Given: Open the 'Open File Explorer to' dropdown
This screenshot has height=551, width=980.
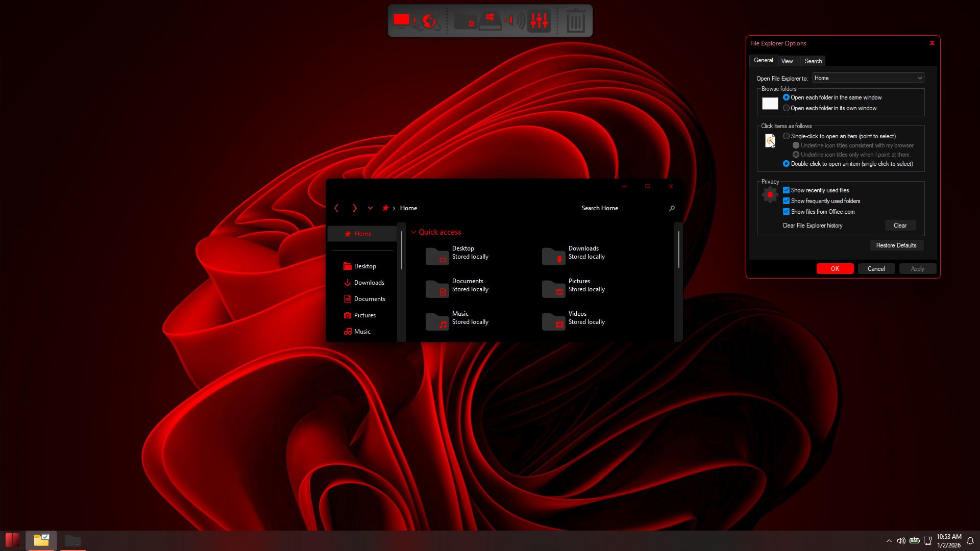Looking at the screenshot, I should [x=868, y=78].
